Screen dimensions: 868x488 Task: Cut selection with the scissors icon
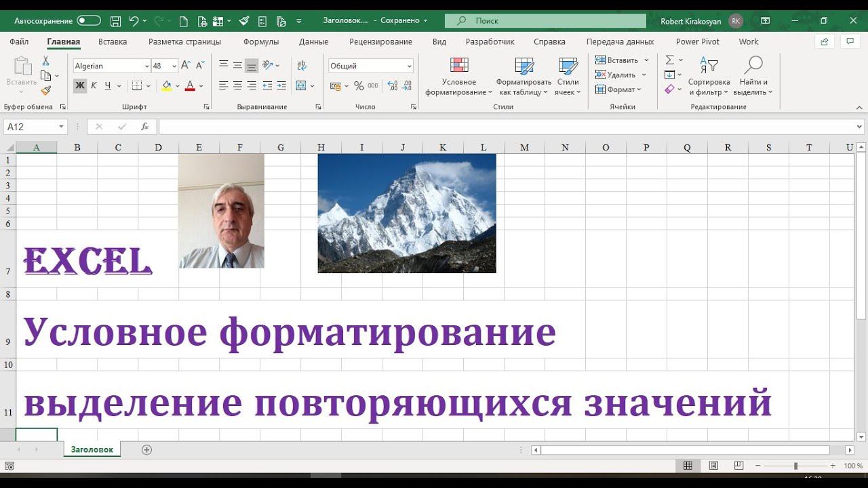pyautogui.click(x=45, y=61)
